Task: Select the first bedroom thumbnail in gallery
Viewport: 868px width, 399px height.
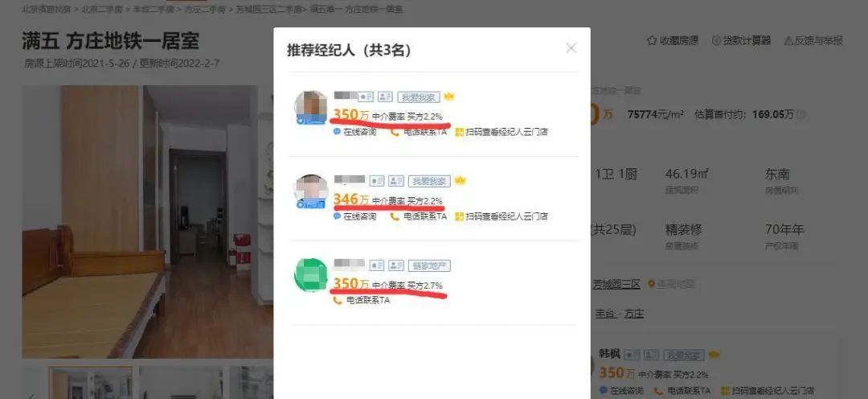Action: (91, 382)
